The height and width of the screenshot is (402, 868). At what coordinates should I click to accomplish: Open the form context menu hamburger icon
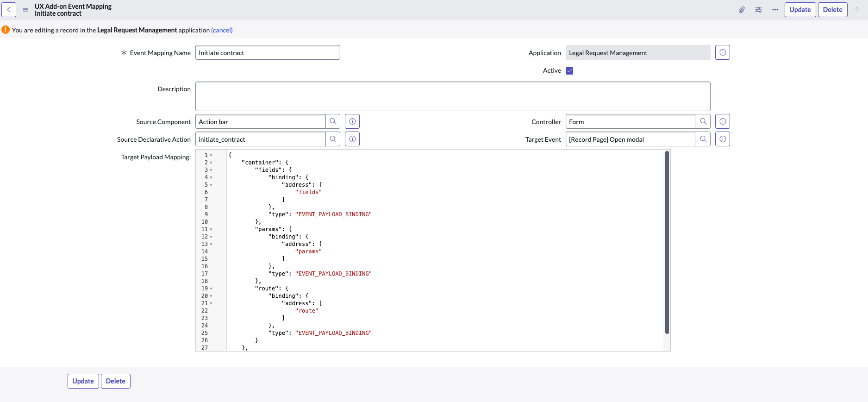coord(25,10)
